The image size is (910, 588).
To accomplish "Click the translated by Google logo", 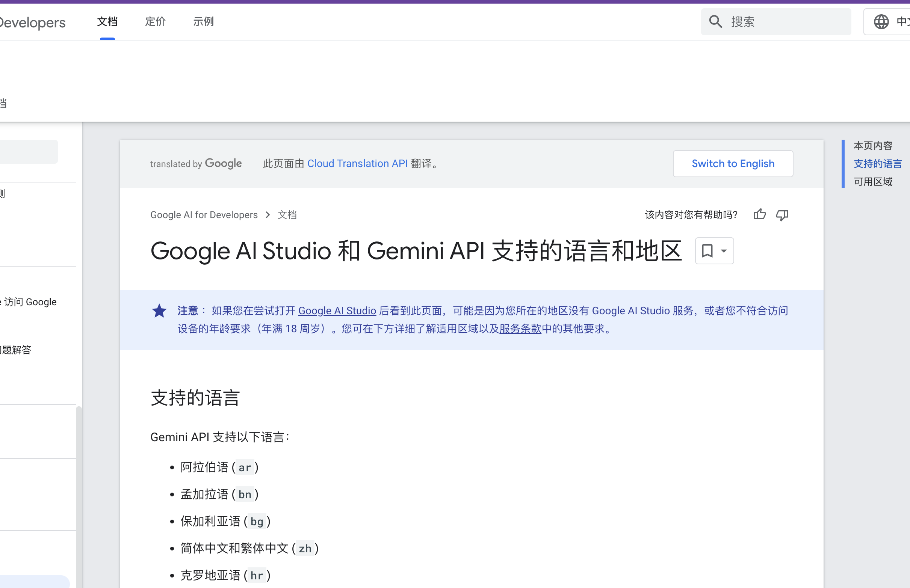I will pyautogui.click(x=196, y=164).
